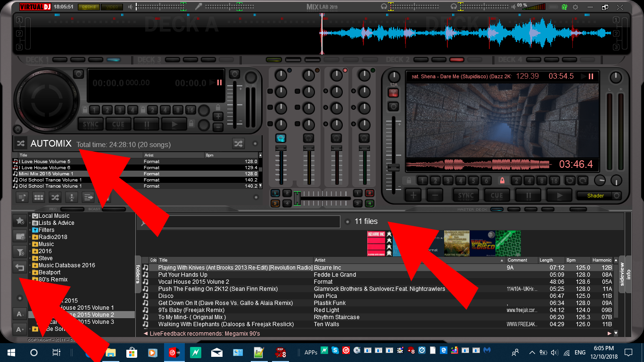Toggle headphone cue on mixer channel 3
644x362 pixels.
click(336, 138)
